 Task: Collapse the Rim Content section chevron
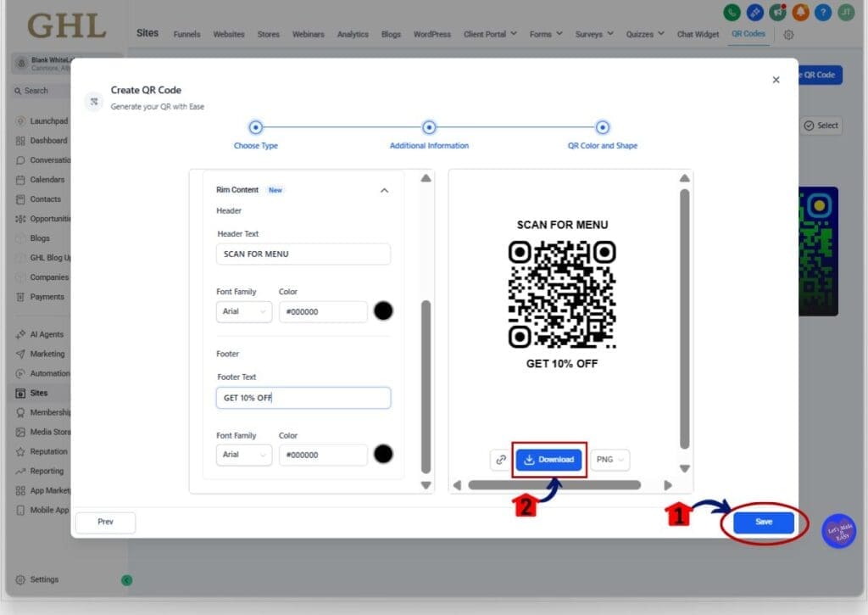point(384,191)
